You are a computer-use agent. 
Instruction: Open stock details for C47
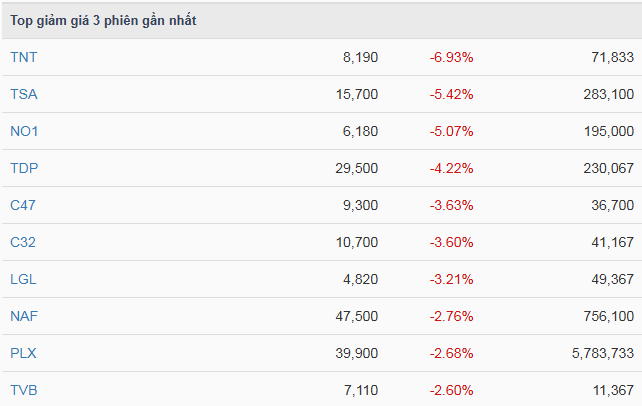pos(23,205)
